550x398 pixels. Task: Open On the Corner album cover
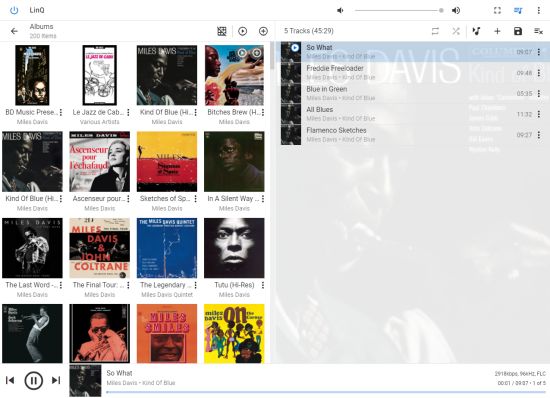[x=234, y=333]
